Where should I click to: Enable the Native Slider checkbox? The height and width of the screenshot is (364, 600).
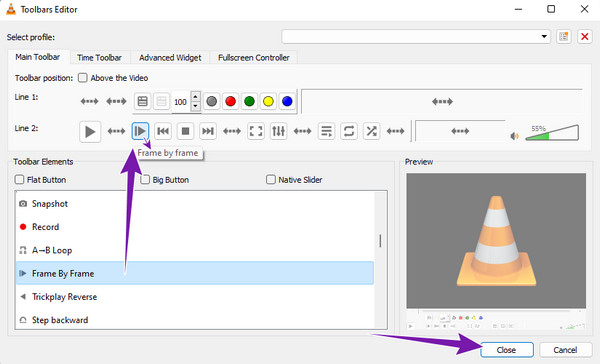271,180
